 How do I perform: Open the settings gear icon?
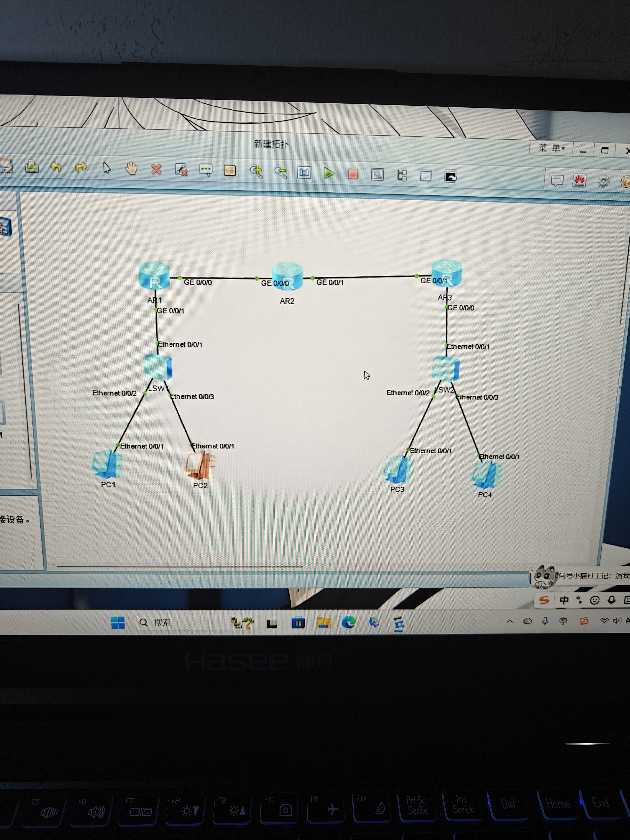[x=603, y=181]
